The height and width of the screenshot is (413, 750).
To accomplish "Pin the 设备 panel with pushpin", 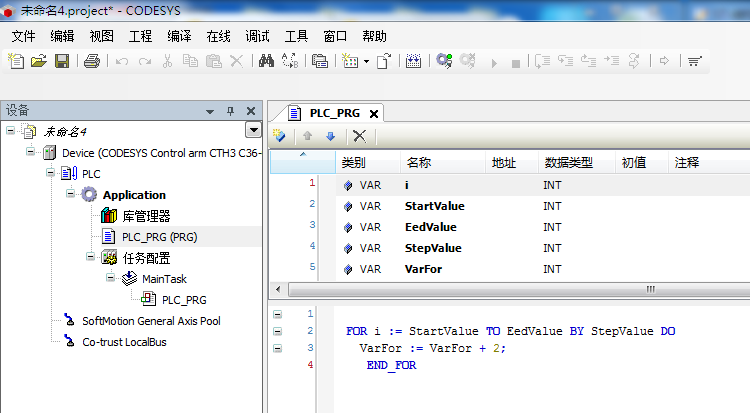I will pos(231,111).
